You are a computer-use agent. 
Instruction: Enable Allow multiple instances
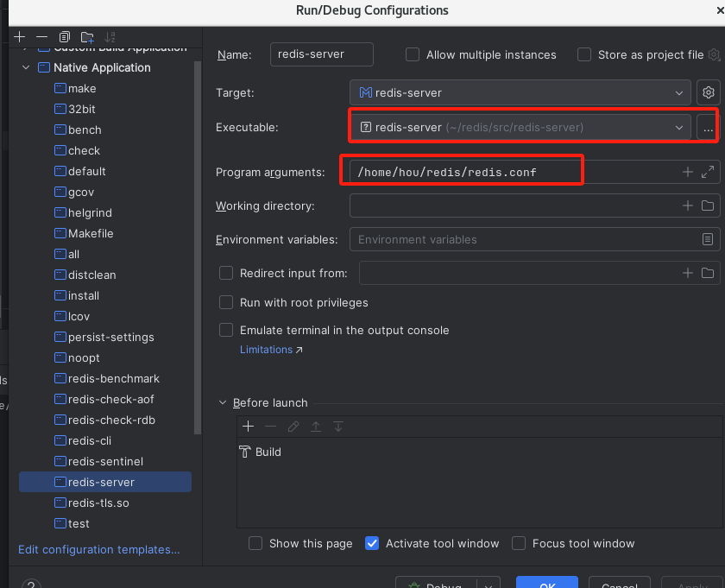(413, 54)
